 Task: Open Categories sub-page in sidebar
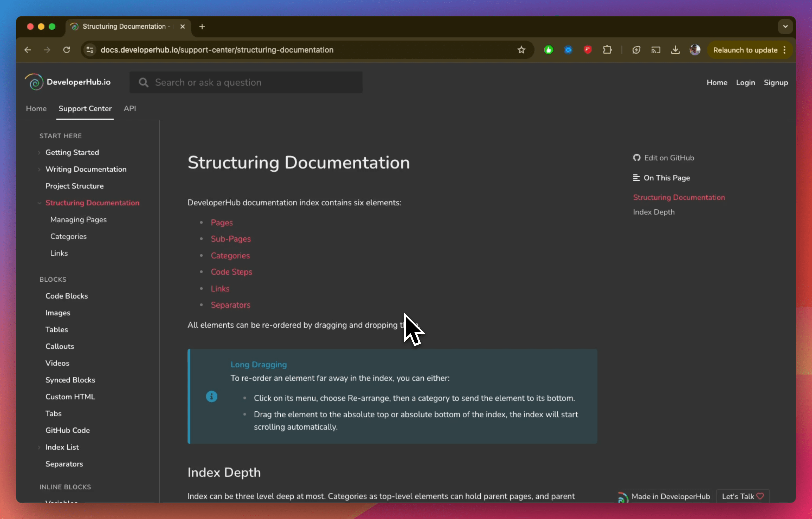coord(69,237)
